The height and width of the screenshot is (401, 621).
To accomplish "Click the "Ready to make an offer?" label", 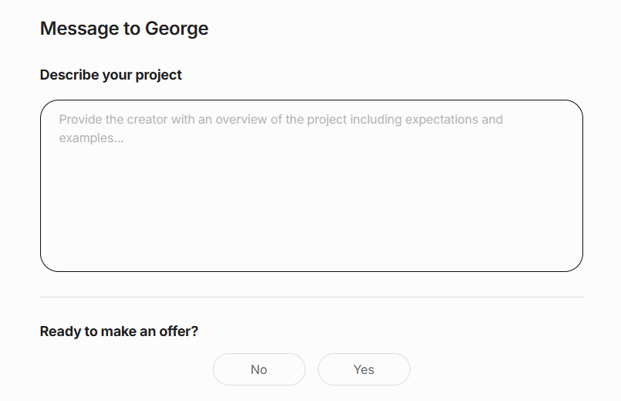I will (x=119, y=331).
